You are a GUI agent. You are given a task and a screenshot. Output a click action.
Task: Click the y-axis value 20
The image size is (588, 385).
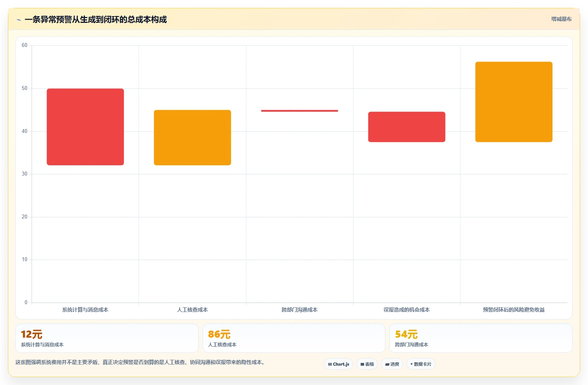pyautogui.click(x=24, y=217)
